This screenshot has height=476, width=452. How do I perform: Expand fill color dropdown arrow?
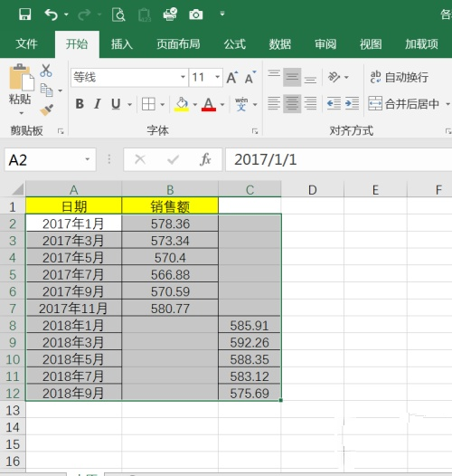click(195, 105)
